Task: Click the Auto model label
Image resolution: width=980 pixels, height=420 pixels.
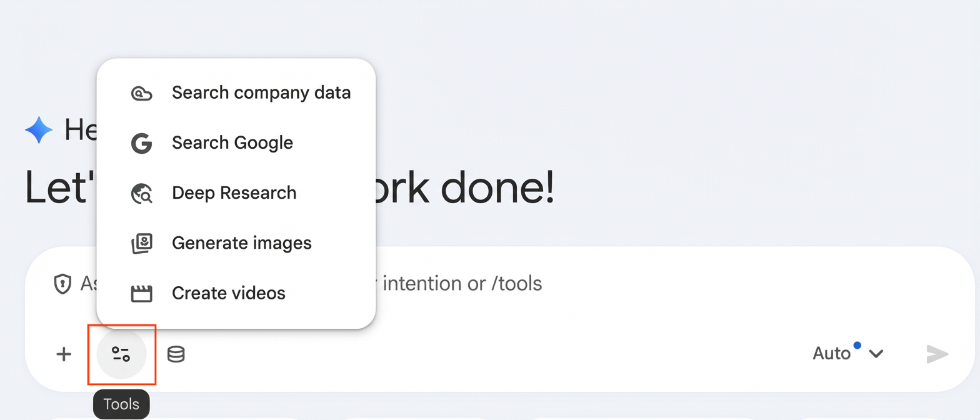Action: pos(831,354)
